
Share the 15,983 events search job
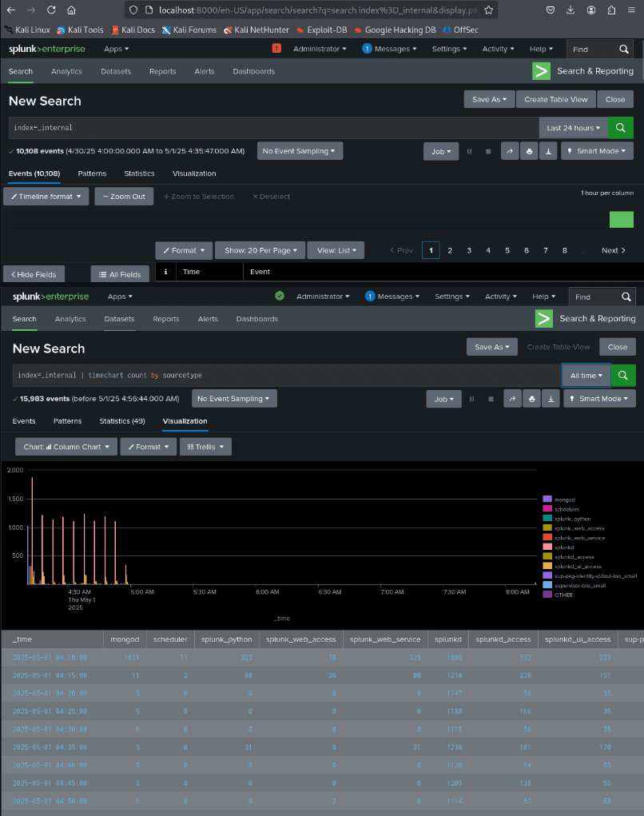[512, 399]
